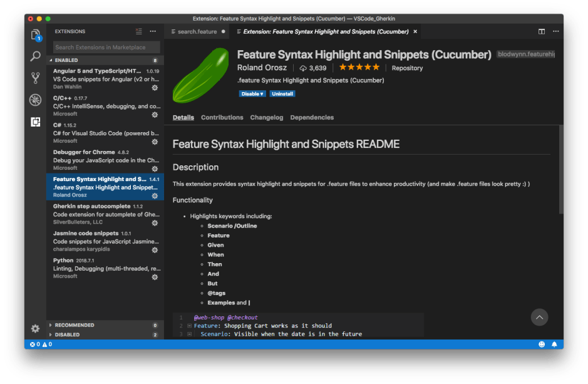Collapse the ENABLED extensions section
Image resolution: width=588 pixels, height=384 pixels.
click(51, 60)
